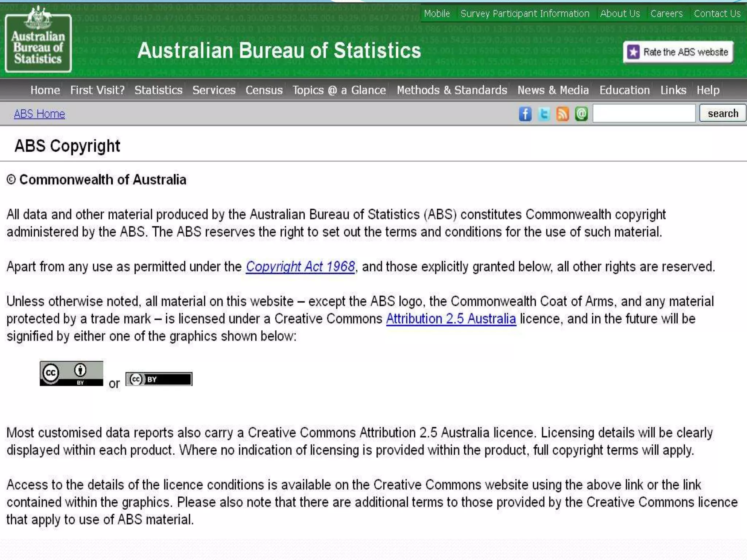Click the Australian Bureau of Statistics banner title
Viewport: 747px width, 560px height.
coord(279,50)
